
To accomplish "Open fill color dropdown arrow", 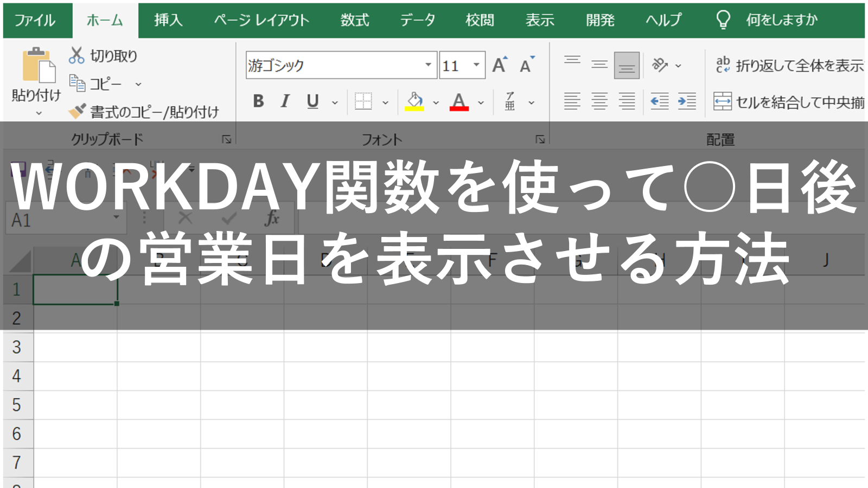I will pos(436,102).
